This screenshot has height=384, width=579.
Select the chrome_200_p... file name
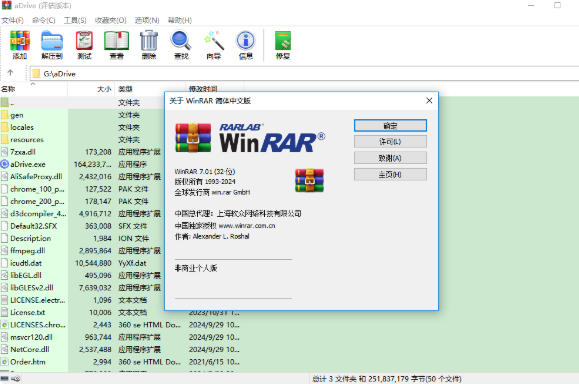coord(37,201)
